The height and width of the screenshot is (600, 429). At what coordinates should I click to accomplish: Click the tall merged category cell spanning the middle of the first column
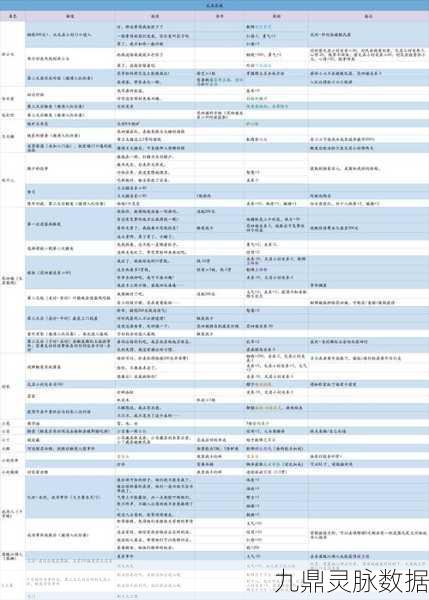[x=13, y=280]
